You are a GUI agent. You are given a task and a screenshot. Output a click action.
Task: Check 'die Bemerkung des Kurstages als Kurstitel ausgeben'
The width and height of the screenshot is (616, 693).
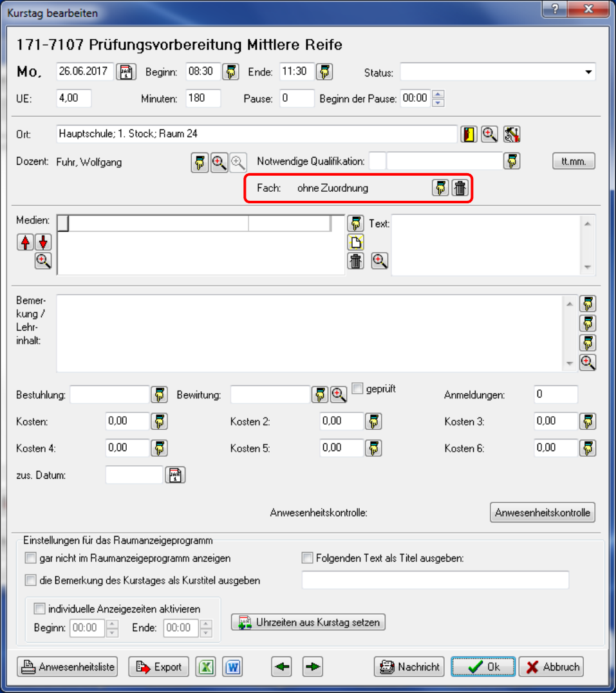point(30,580)
